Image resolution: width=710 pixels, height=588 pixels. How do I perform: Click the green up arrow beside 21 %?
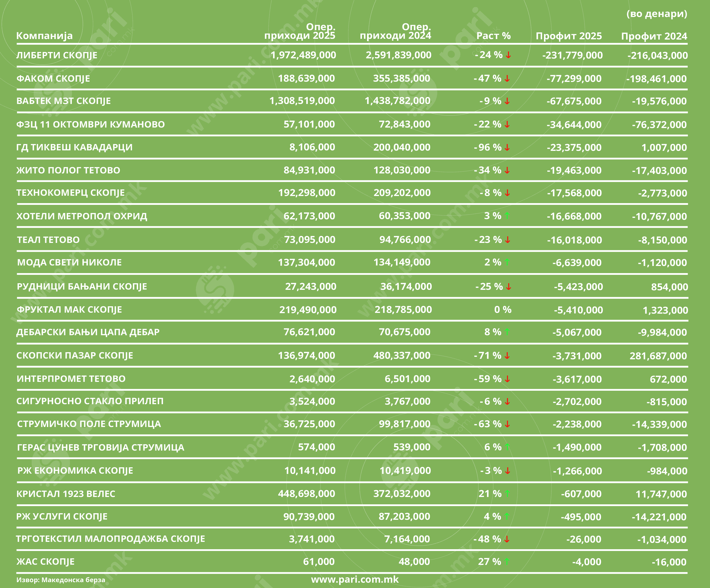[507, 494]
